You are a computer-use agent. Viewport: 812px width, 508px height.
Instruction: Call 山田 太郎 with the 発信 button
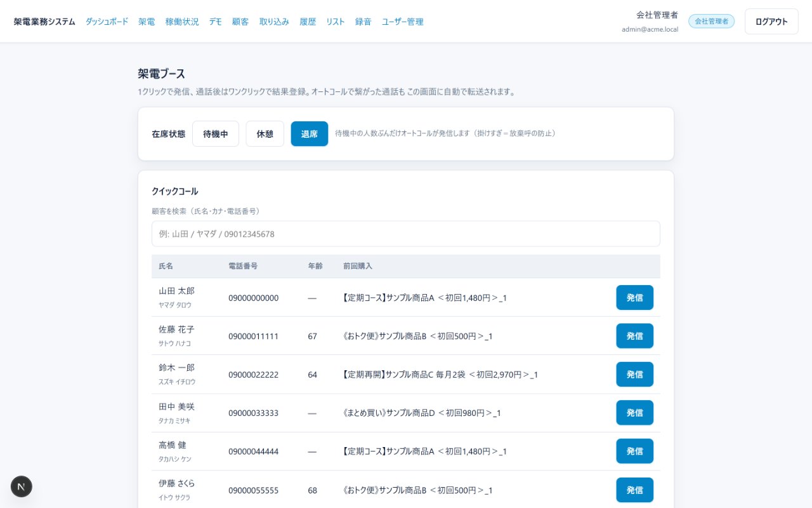tap(635, 298)
